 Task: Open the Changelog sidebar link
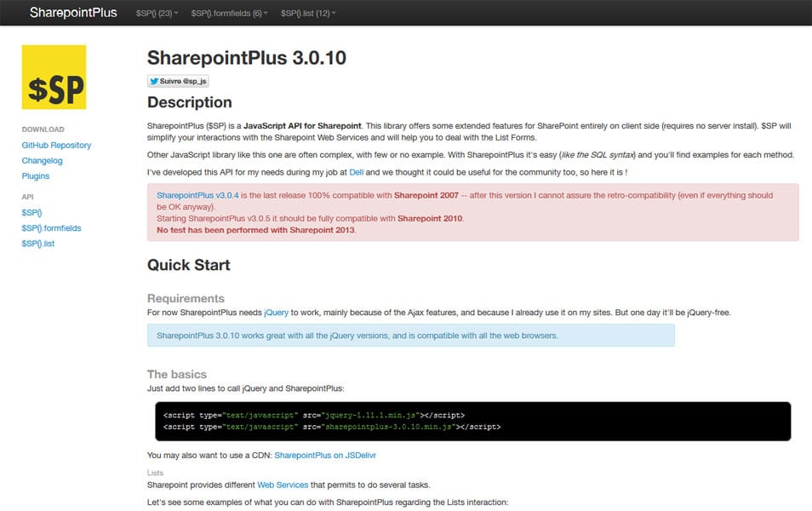pos(42,161)
